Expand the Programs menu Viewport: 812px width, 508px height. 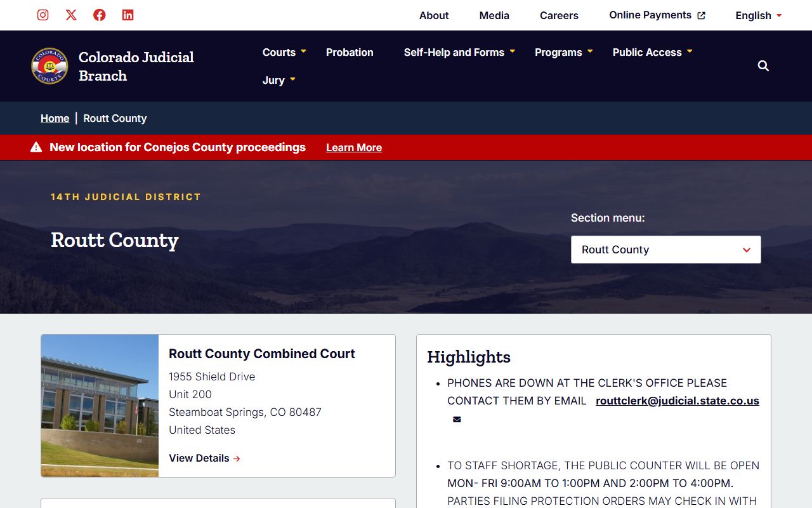(563, 52)
